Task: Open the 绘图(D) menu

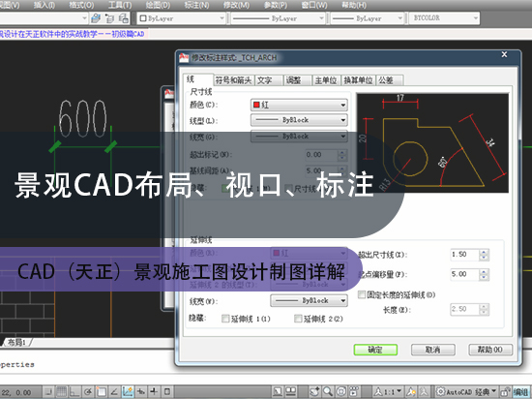Action: (158, 5)
